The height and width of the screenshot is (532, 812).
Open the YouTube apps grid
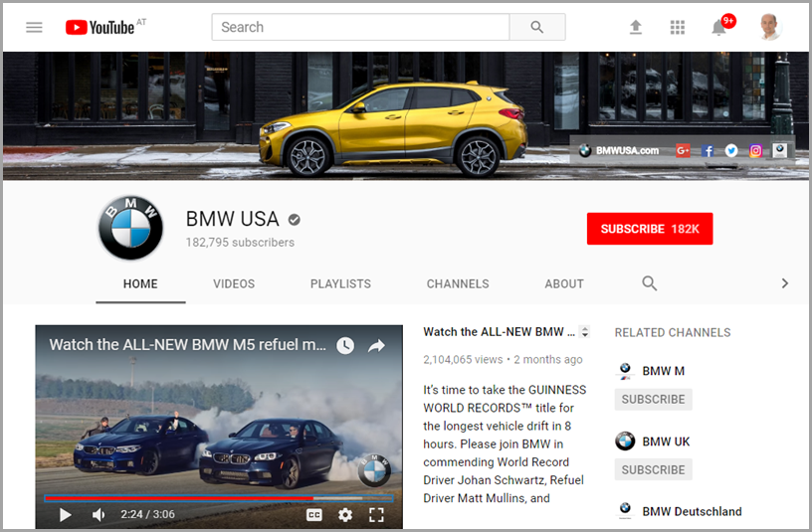(x=678, y=27)
